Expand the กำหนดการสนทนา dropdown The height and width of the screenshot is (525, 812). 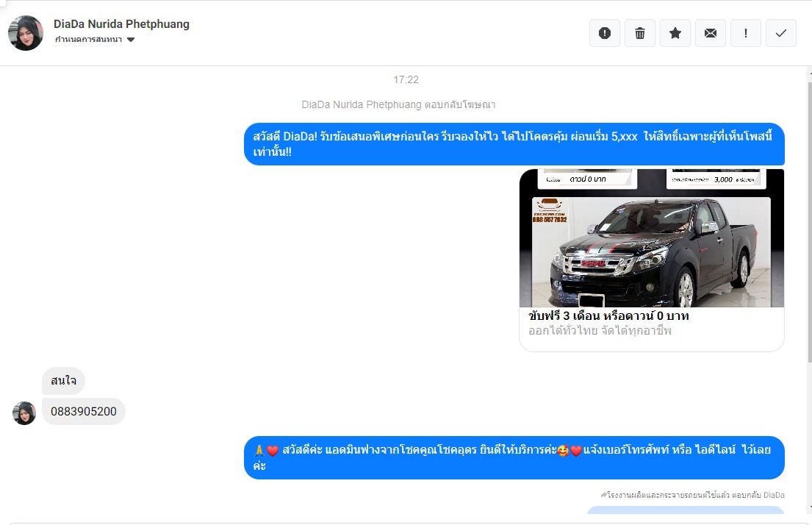pos(95,40)
